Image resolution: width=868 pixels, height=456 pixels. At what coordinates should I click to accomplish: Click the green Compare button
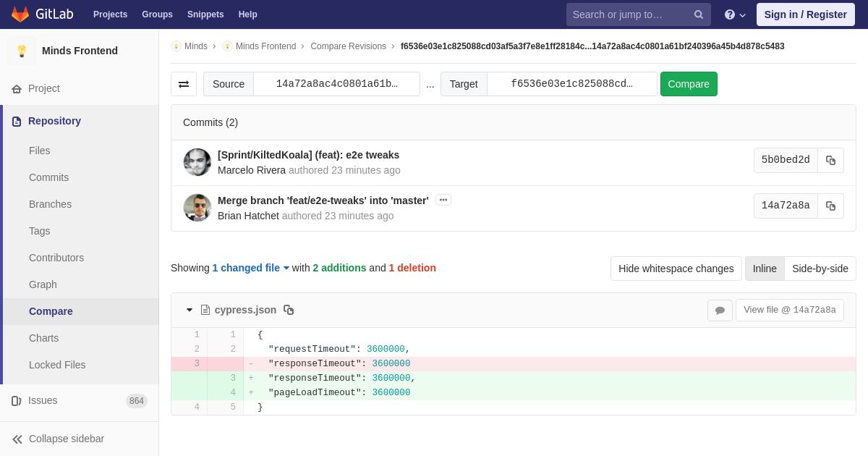pyautogui.click(x=688, y=84)
